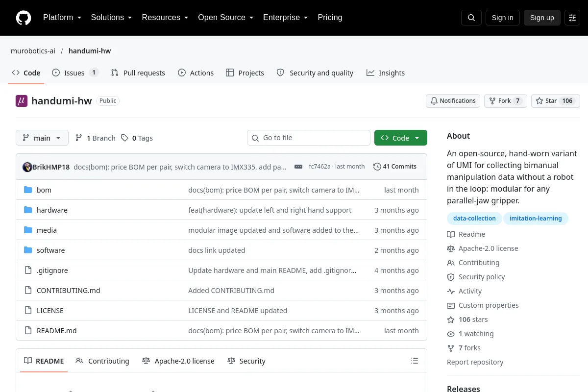Open the Issues tab
Image resolution: width=588 pixels, height=392 pixels.
pyautogui.click(x=75, y=73)
